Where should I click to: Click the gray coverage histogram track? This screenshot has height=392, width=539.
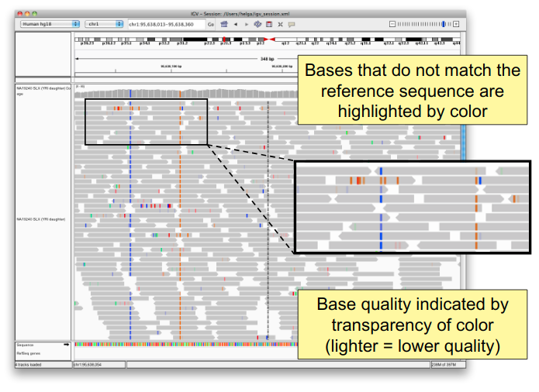click(185, 93)
